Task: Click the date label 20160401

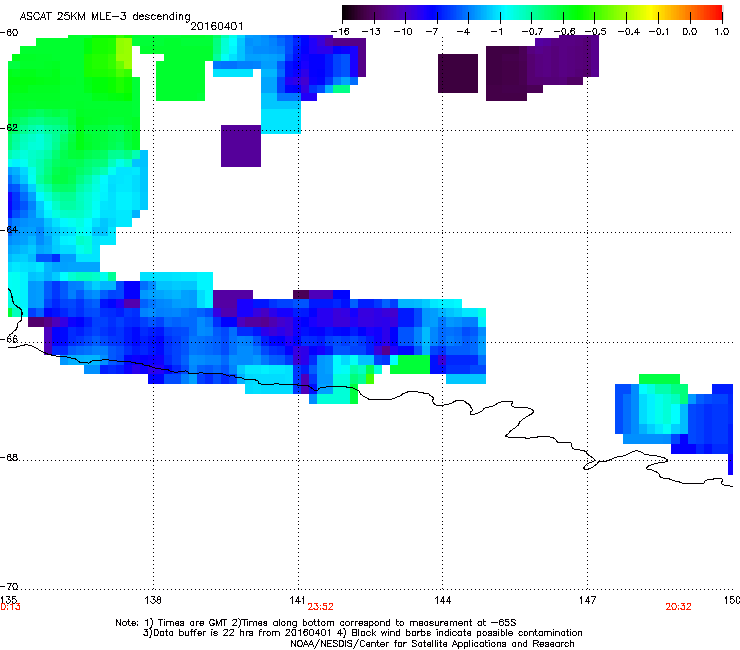Action: tap(217, 26)
